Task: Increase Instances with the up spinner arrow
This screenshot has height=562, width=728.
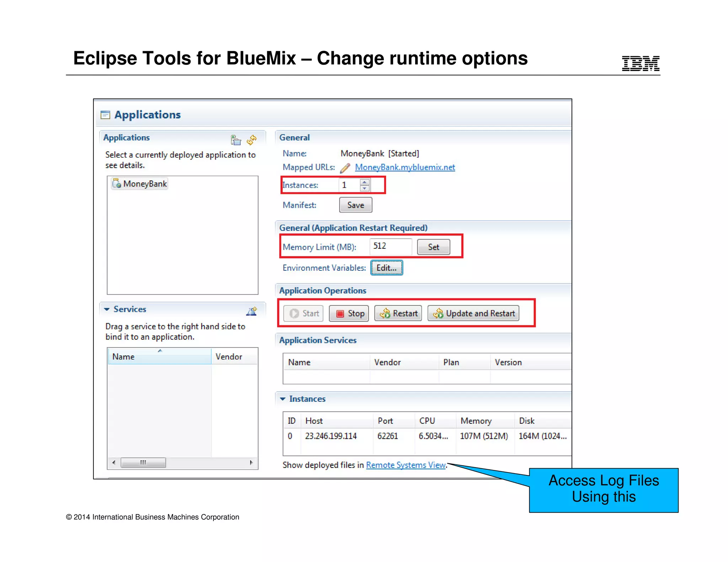Action: click(x=365, y=182)
